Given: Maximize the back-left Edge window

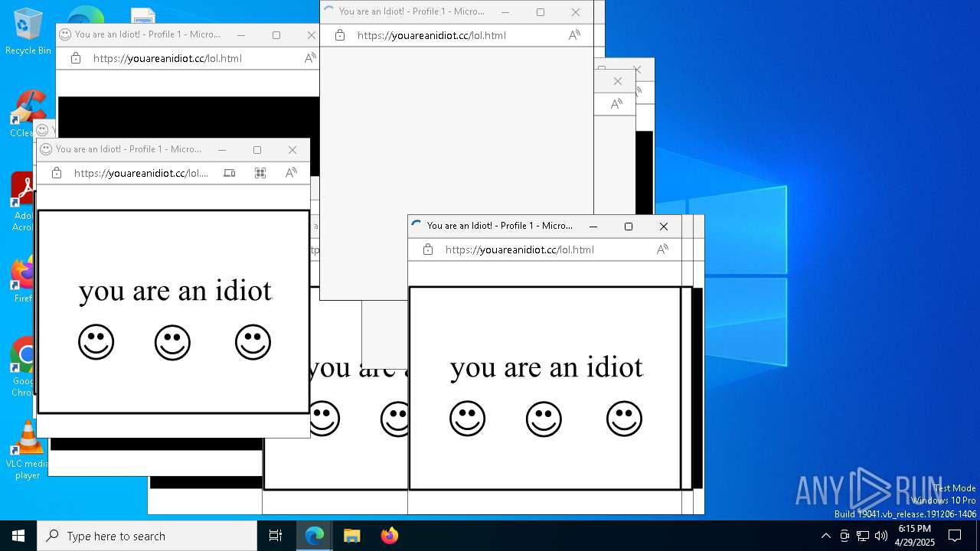Looking at the screenshot, I should click(276, 35).
